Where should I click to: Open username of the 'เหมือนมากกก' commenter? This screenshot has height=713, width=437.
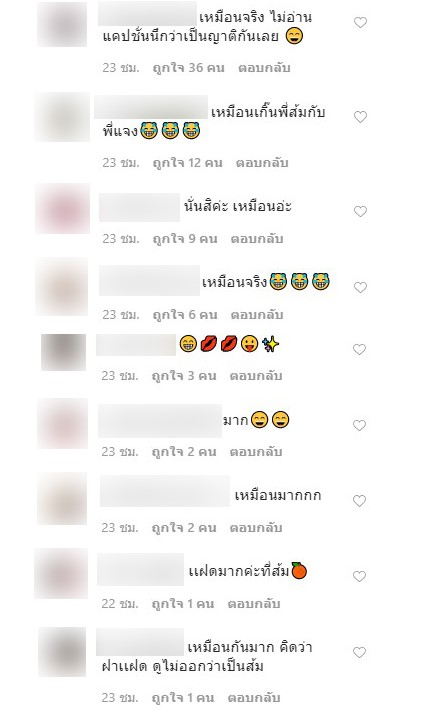(x=165, y=491)
